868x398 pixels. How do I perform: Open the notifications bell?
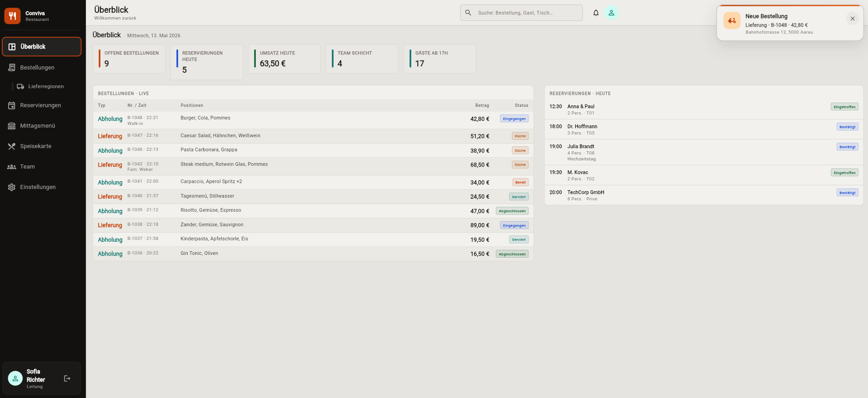(x=596, y=13)
